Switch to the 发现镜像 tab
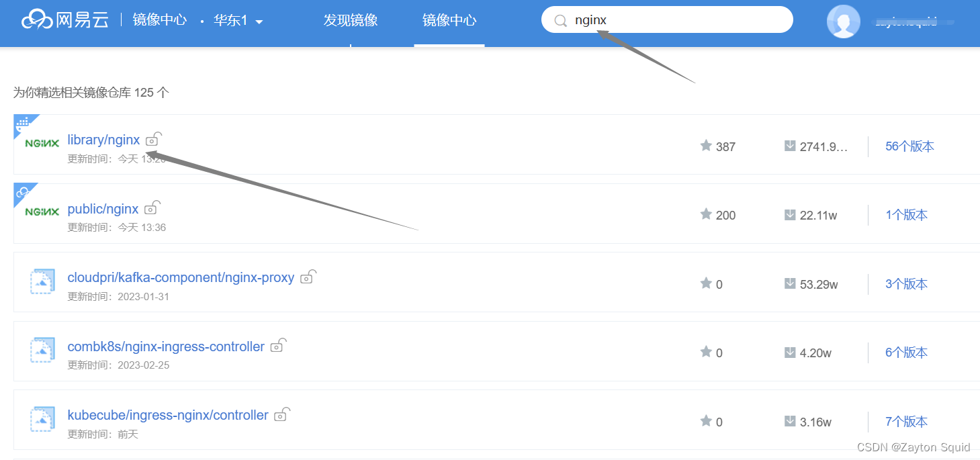The image size is (980, 460). 350,20
